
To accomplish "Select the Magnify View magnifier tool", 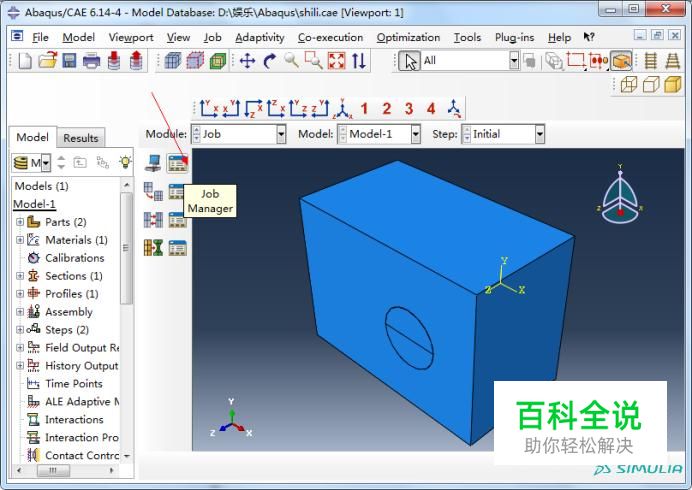I will (291, 60).
